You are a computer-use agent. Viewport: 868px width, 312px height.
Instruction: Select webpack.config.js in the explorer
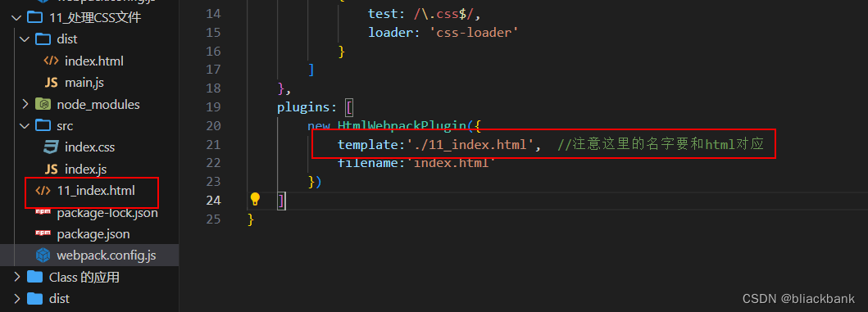107,255
